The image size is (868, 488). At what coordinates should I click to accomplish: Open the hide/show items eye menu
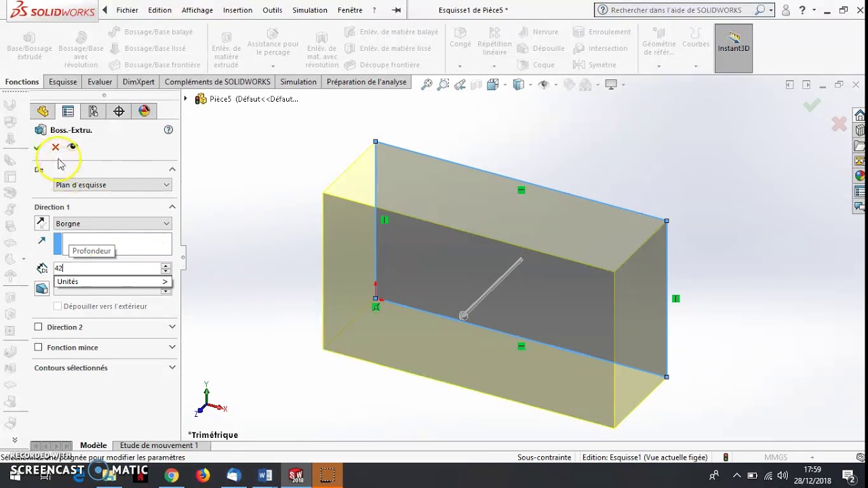545,85
